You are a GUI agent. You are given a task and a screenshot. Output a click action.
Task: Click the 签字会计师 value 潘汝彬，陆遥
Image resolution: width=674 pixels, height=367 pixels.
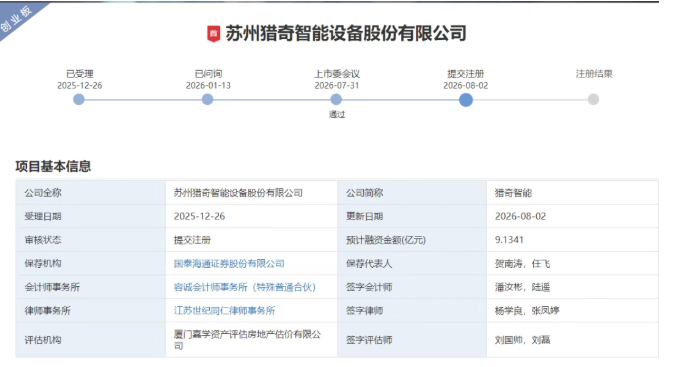tap(522, 287)
